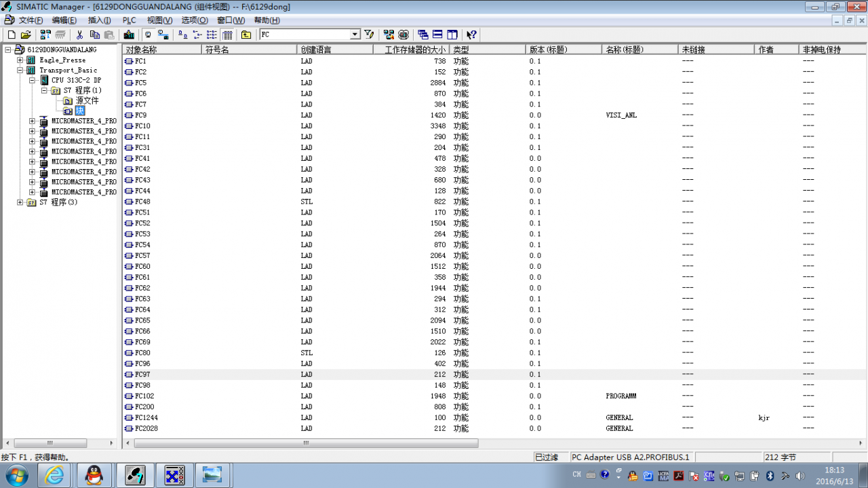Sort by 对象名称 column header
The width and height of the screenshot is (868, 488).
[x=163, y=50]
